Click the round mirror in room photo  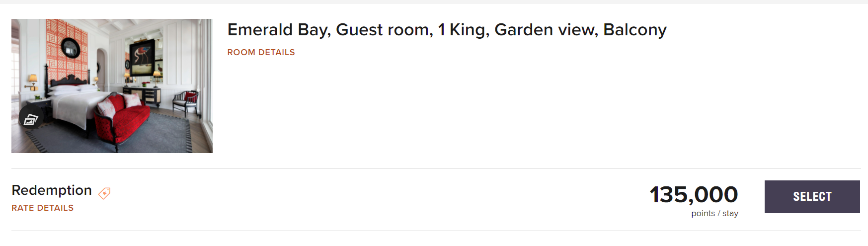[70, 47]
